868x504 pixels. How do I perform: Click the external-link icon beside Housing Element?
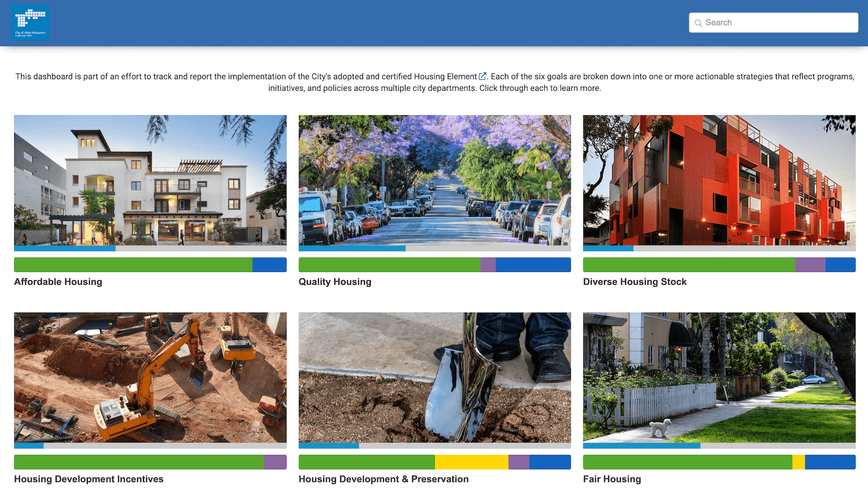(482, 76)
